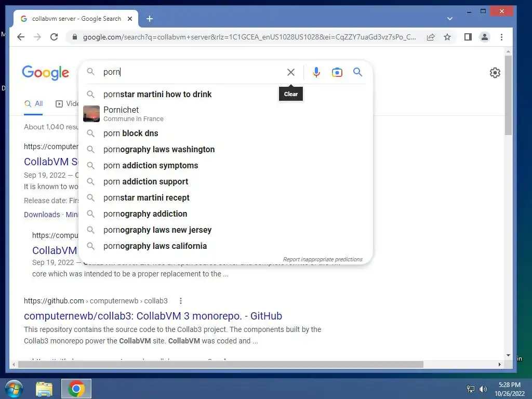Open the Chrome three-dot menu
The image size is (532, 399).
[501, 37]
